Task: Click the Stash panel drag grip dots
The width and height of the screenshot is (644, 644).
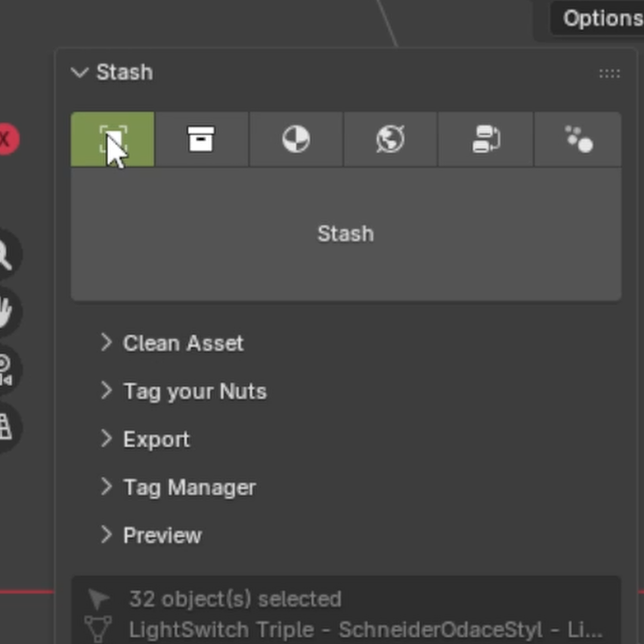Action: point(609,73)
